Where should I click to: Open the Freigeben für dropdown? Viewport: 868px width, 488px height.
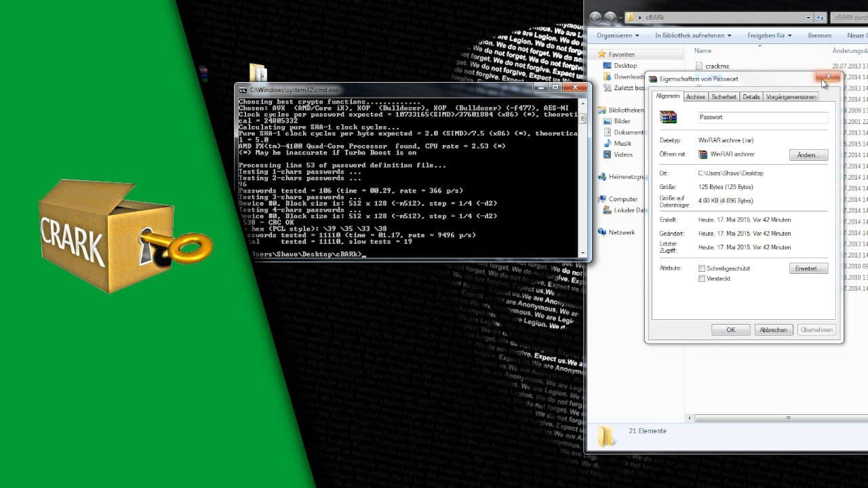point(770,35)
